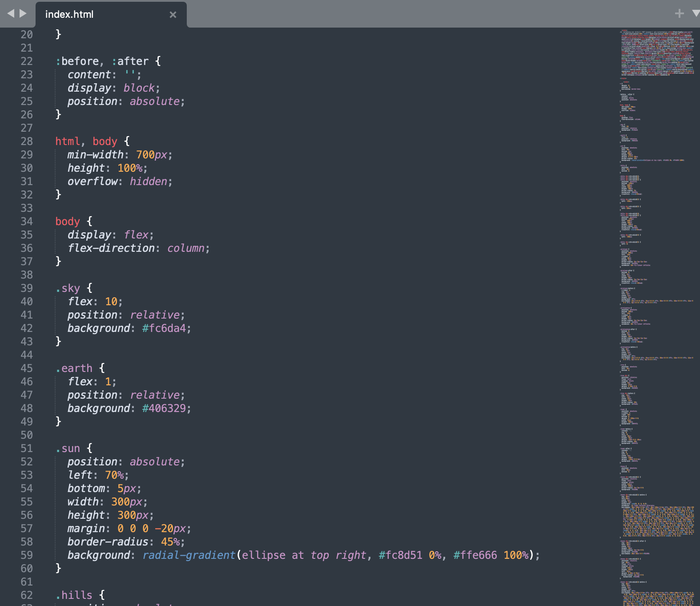
Task: Click line number 51 in the gutter
Action: coord(27,448)
